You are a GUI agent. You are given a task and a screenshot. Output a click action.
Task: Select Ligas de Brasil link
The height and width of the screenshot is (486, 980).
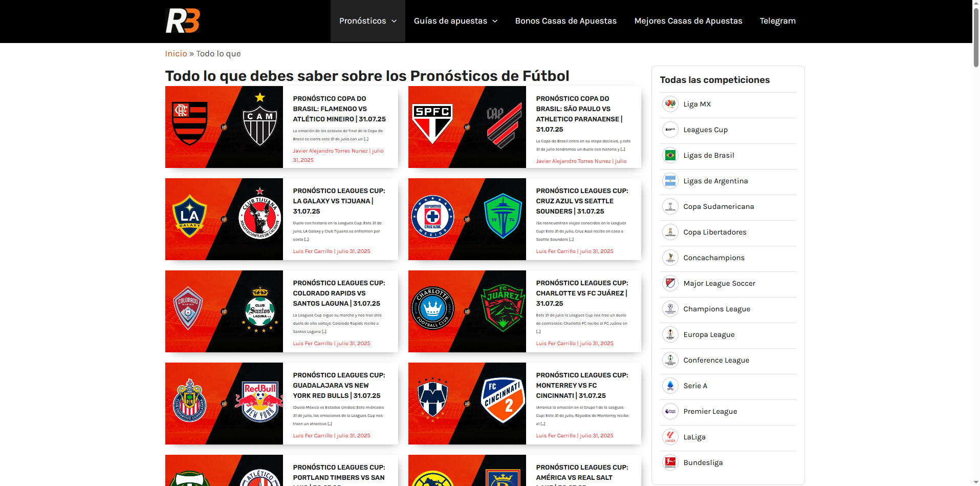point(709,155)
